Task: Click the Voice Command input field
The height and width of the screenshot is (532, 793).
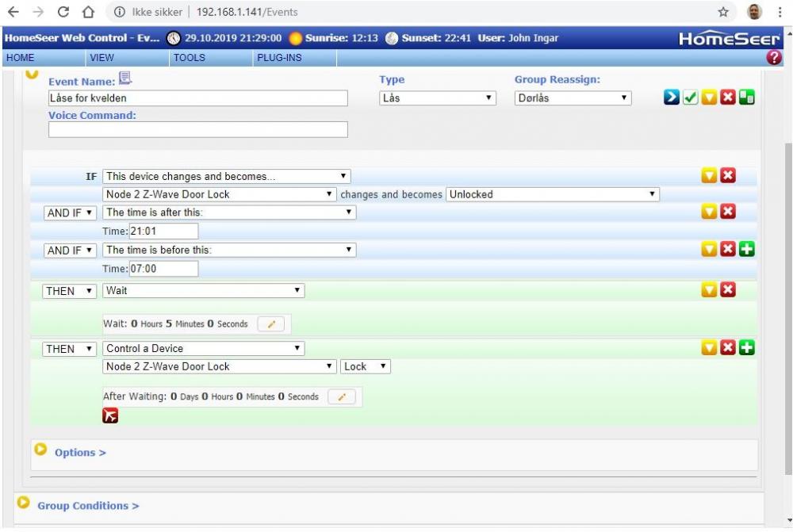Action: coord(198,129)
